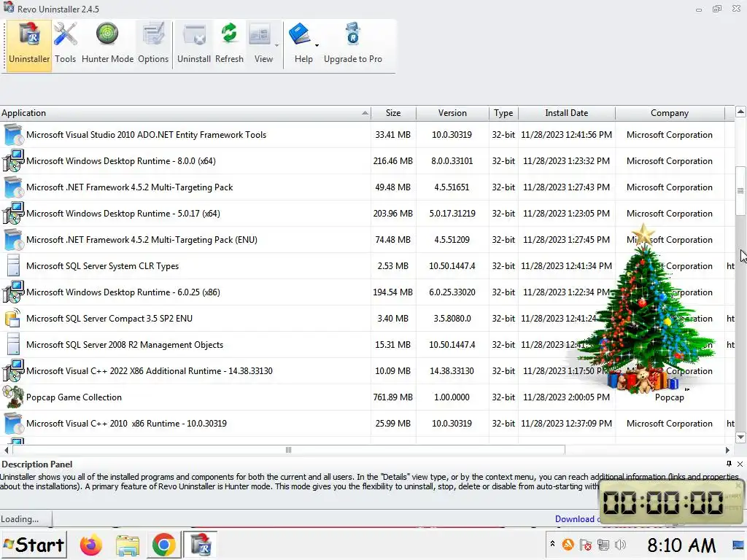Select Visual C++ 2022 X86 Additional Runtime icon
Screen dimensions: 747x560
click(x=13, y=370)
